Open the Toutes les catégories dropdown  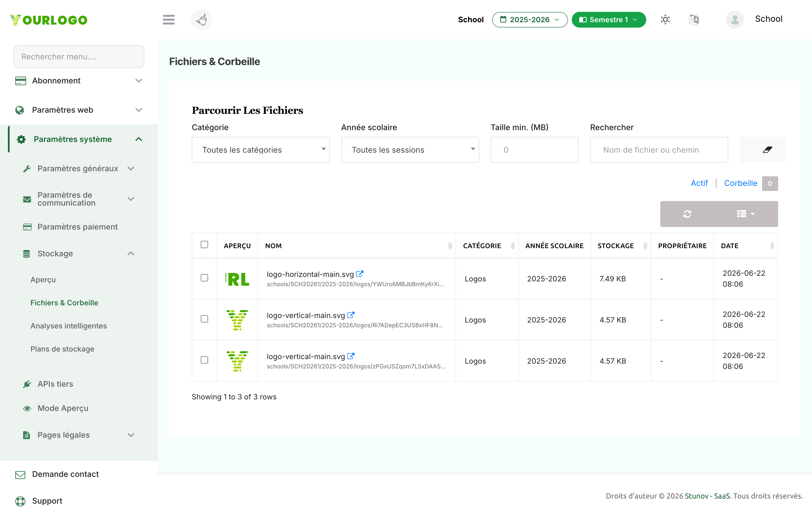pyautogui.click(x=261, y=150)
